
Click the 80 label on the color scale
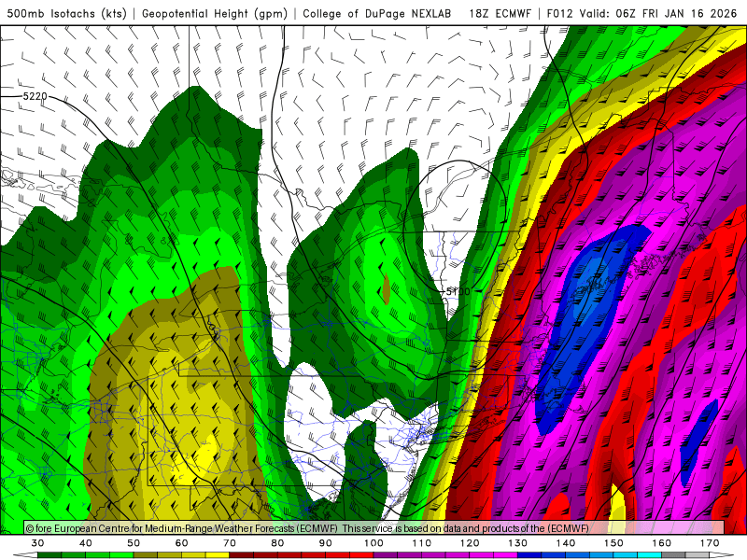pyautogui.click(x=277, y=543)
